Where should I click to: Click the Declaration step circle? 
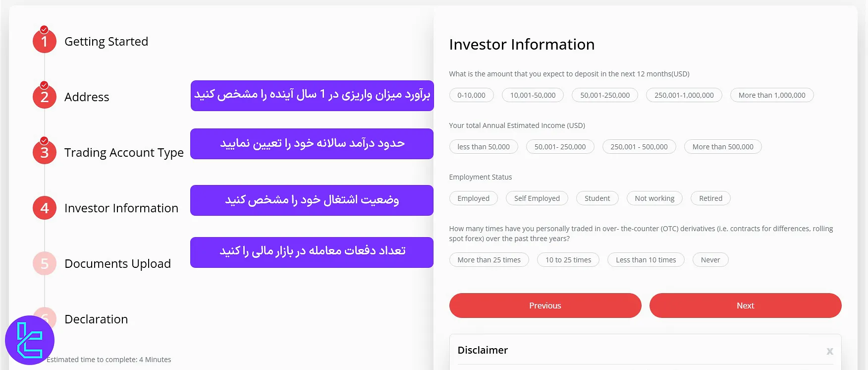pos(44,319)
